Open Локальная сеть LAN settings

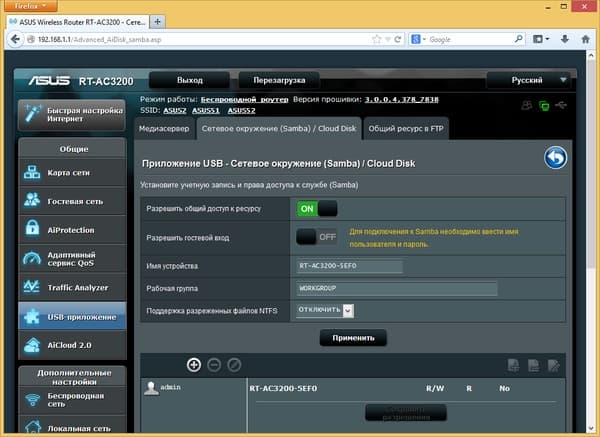72,426
